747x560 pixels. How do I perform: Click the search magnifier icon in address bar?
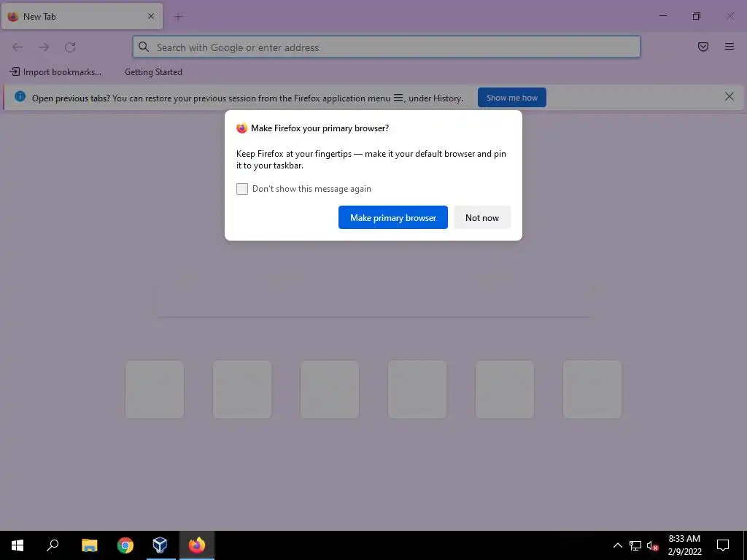[x=144, y=47]
